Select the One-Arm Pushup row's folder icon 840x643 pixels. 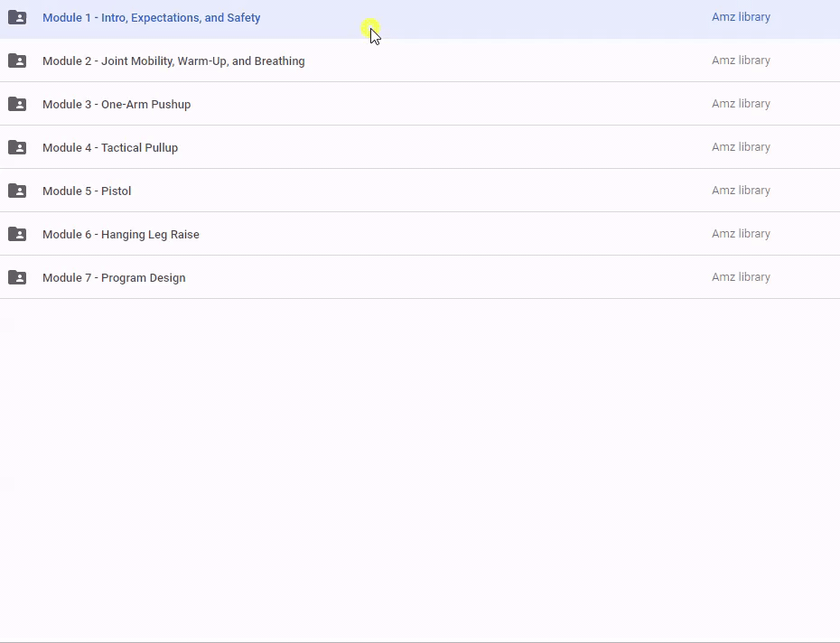pyautogui.click(x=17, y=104)
